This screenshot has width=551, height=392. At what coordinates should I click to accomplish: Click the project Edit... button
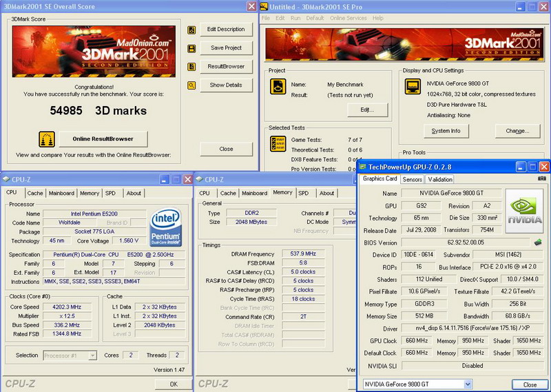click(x=367, y=110)
